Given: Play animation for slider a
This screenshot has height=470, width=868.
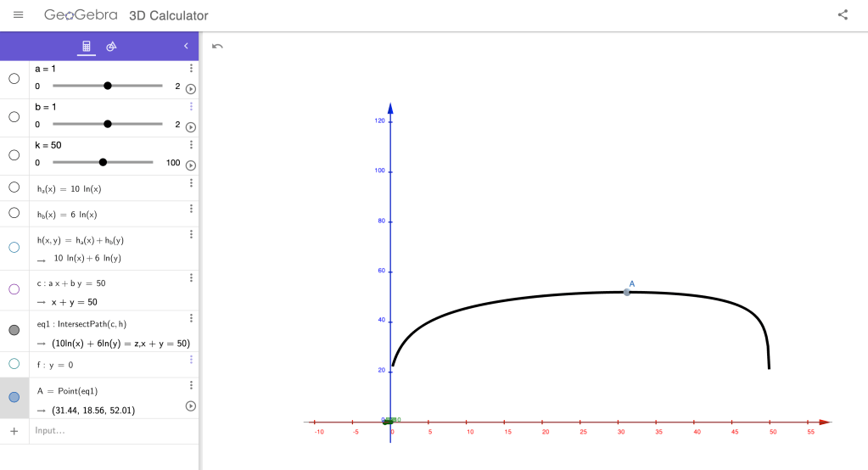Looking at the screenshot, I should 191,88.
